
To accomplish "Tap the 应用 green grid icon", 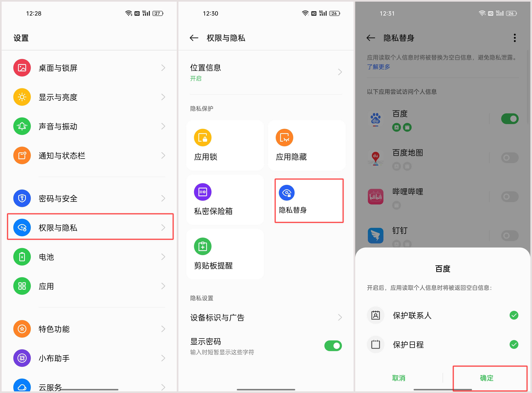I will point(22,286).
